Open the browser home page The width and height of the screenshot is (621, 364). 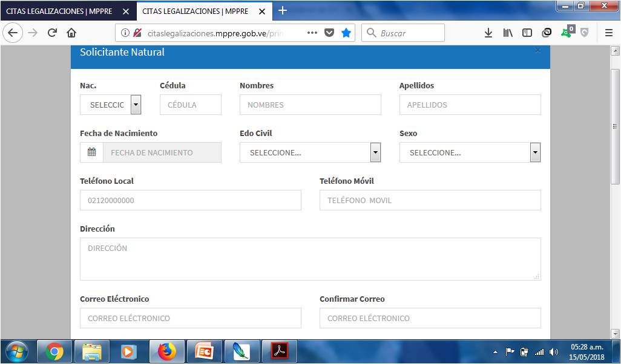click(71, 33)
